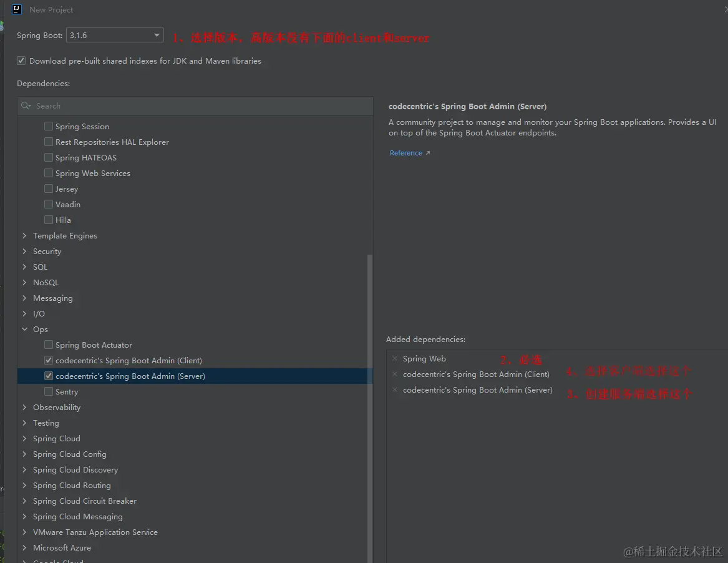Focus the dependencies Search field
This screenshot has height=563, width=728.
(x=195, y=106)
